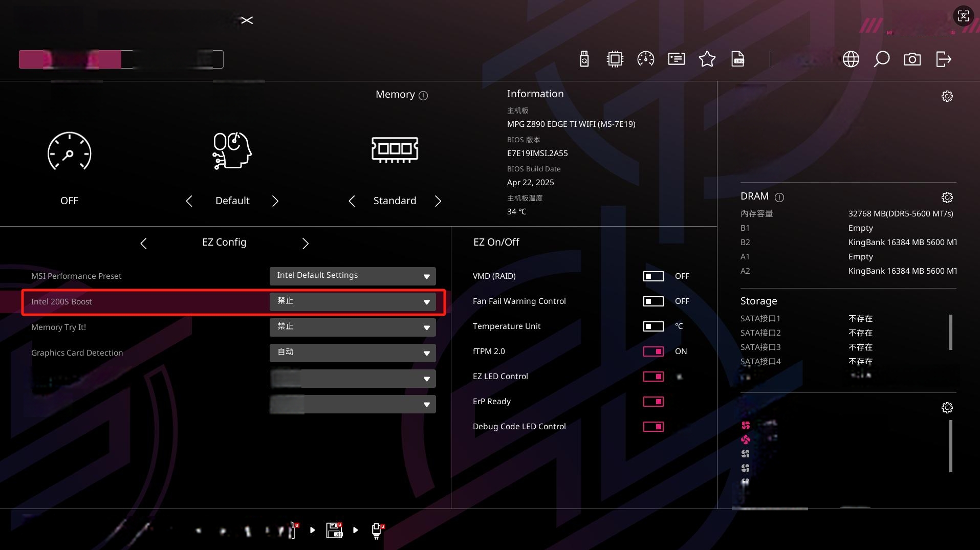Open the sixth EZ Config dropdown

pyautogui.click(x=353, y=404)
